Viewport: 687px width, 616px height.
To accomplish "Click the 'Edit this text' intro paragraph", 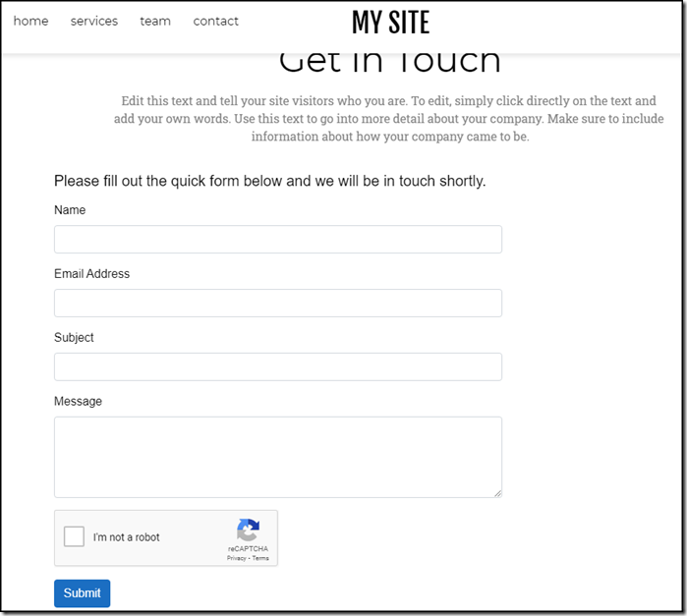I will click(389, 119).
